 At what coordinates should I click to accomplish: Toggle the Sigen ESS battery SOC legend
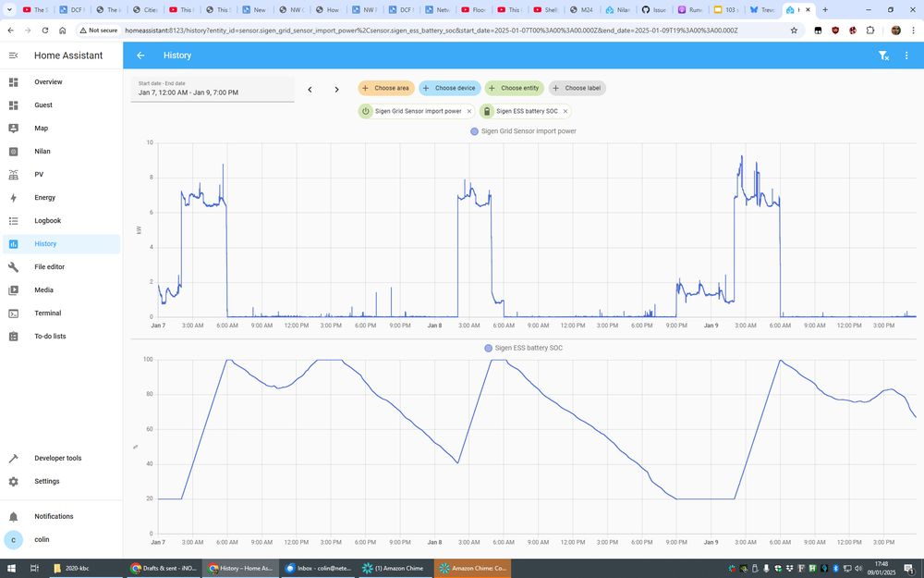[x=523, y=348]
